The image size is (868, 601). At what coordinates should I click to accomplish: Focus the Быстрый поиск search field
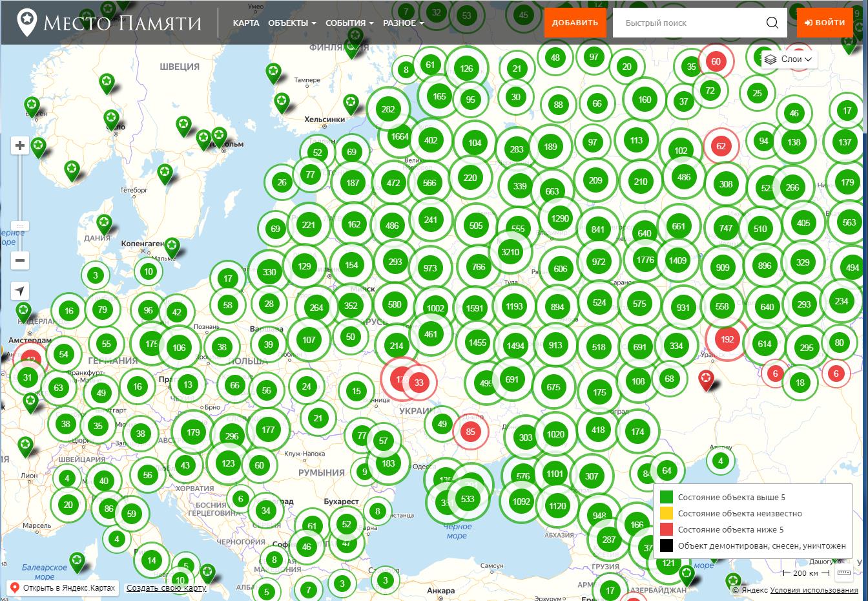(688, 23)
